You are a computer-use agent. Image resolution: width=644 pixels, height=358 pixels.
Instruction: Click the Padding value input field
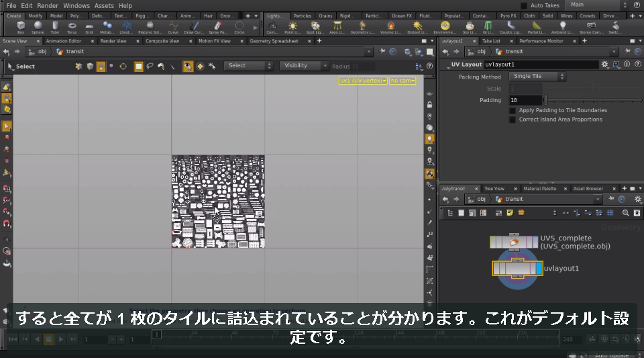(525, 100)
